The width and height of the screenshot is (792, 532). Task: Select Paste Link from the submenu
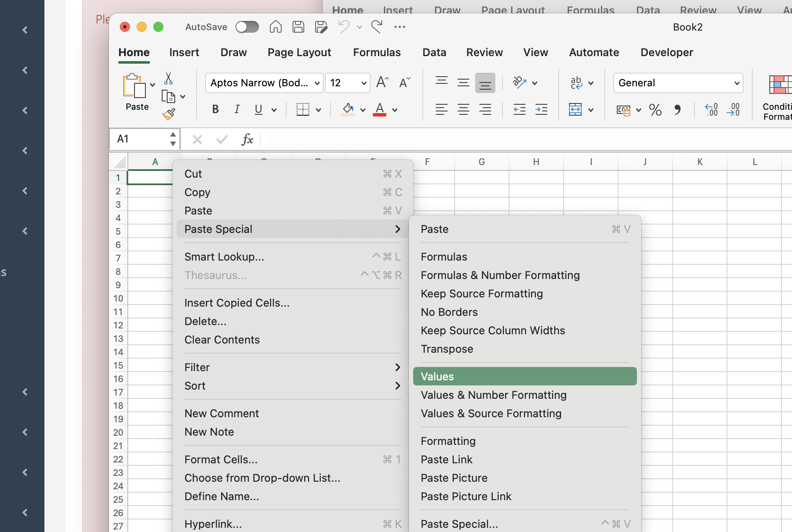click(x=525, y=459)
